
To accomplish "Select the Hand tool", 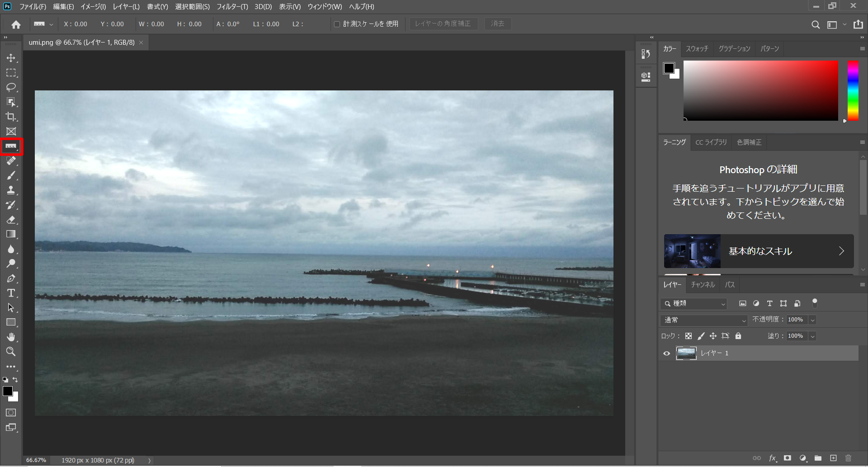I will 11,337.
